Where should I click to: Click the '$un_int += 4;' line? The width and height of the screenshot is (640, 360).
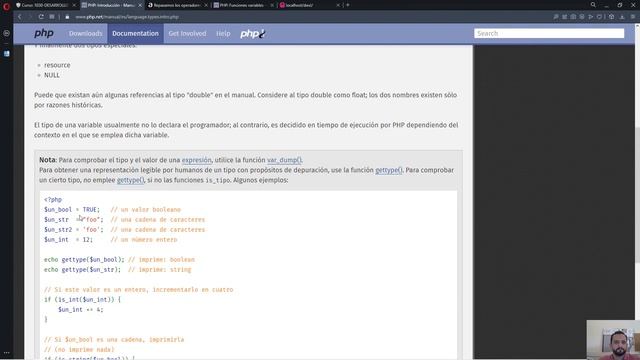[81, 309]
